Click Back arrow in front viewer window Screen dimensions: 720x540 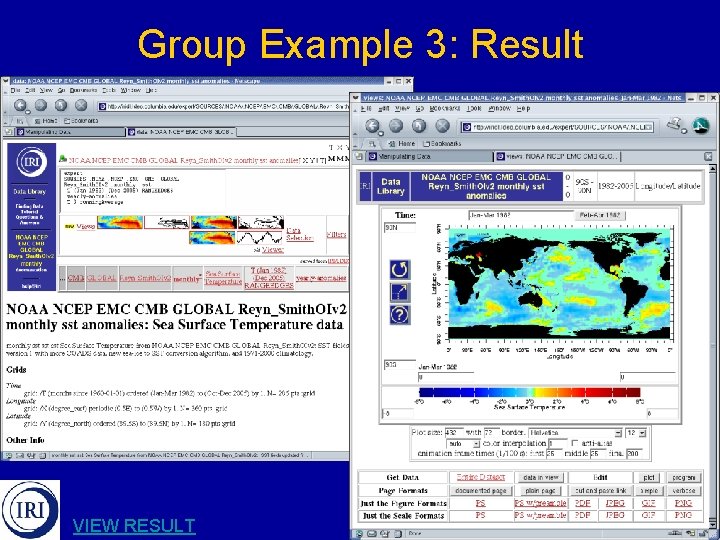(x=372, y=125)
